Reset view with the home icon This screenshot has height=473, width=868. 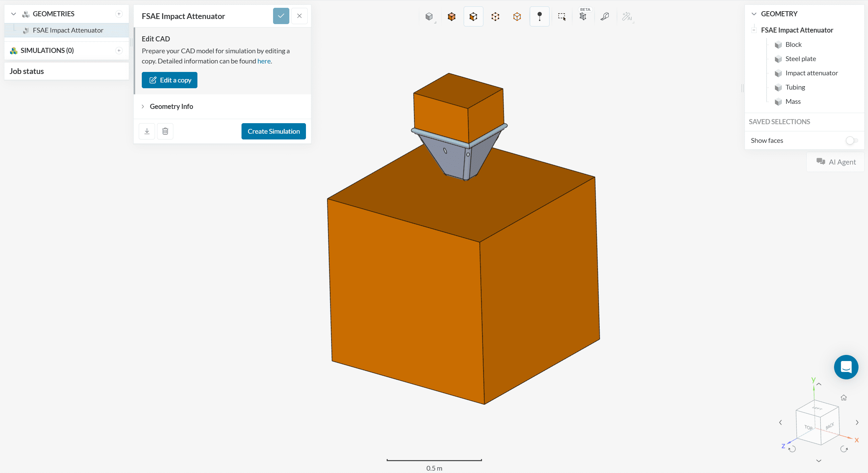[x=844, y=397]
